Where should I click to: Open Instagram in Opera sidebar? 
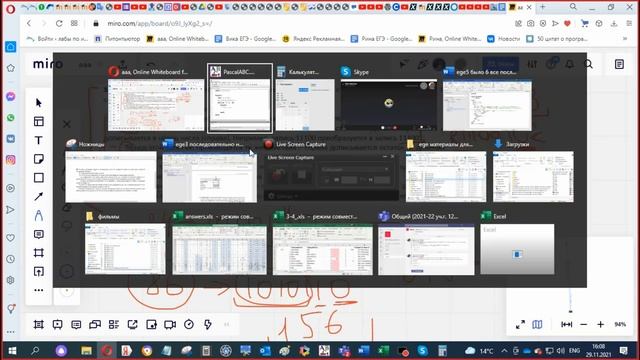pyautogui.click(x=11, y=160)
